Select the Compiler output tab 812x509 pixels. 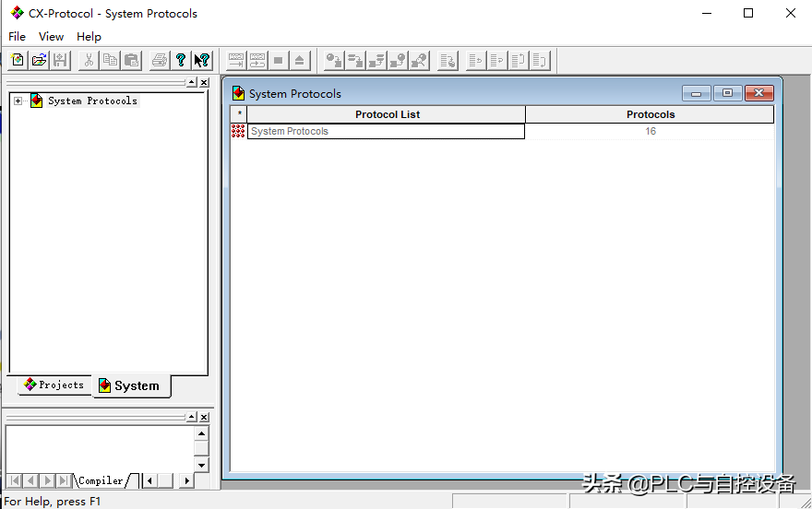[101, 480]
